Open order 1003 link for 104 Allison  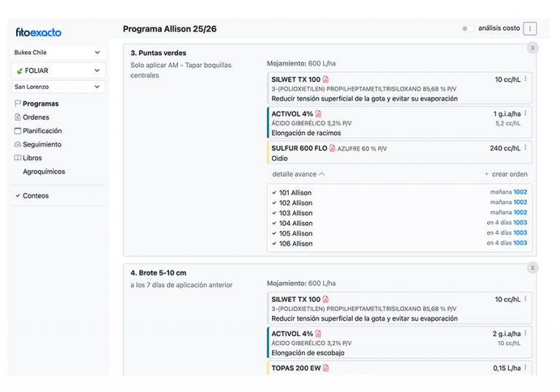coord(520,223)
